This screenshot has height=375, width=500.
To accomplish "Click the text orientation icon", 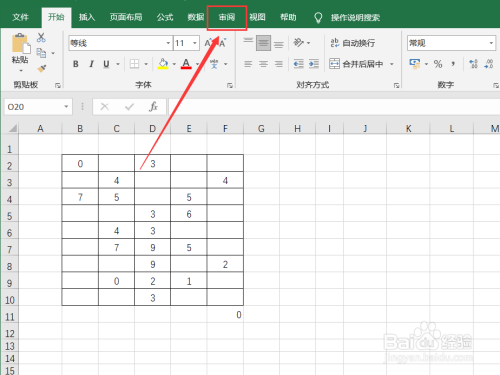I will click(299, 43).
